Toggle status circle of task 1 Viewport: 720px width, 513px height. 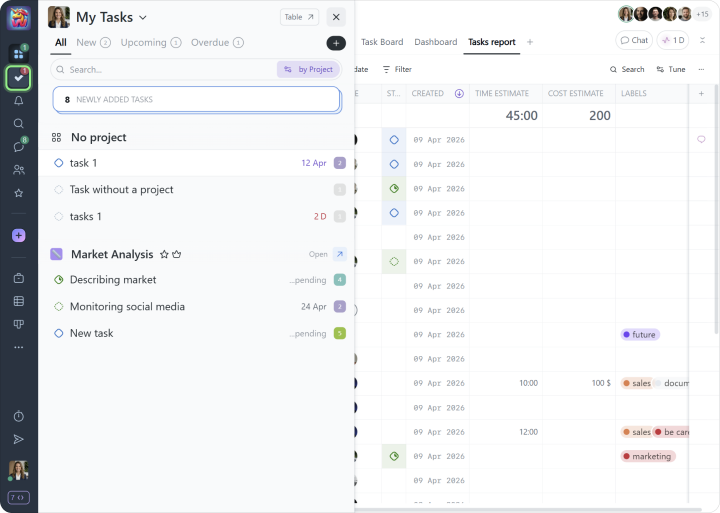coord(59,163)
